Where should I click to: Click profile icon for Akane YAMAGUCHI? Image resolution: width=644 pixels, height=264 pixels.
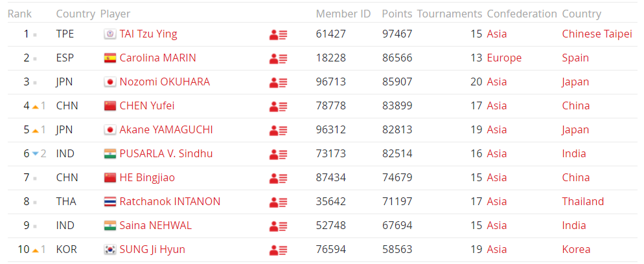[x=279, y=130]
